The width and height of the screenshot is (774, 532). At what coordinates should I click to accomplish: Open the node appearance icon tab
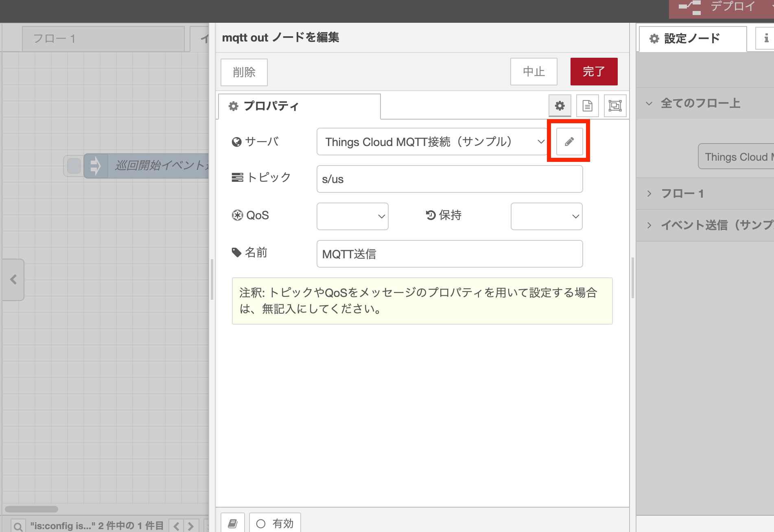[x=615, y=106]
